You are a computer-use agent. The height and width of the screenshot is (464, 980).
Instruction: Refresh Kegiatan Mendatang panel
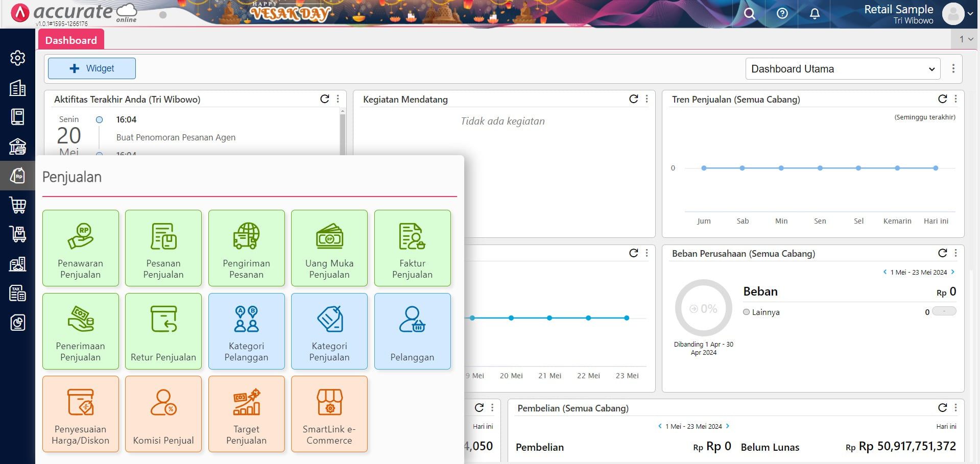click(x=633, y=99)
